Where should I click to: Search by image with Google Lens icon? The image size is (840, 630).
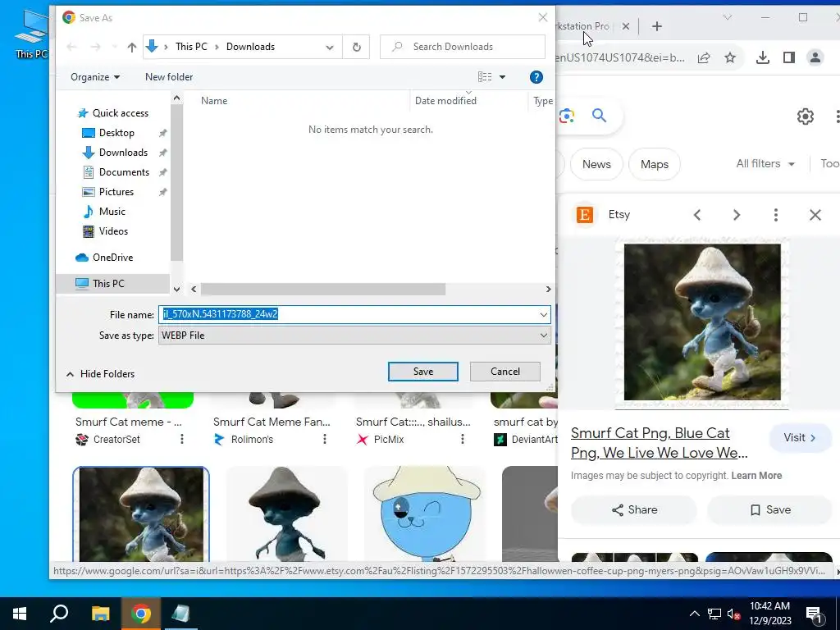pos(566,116)
